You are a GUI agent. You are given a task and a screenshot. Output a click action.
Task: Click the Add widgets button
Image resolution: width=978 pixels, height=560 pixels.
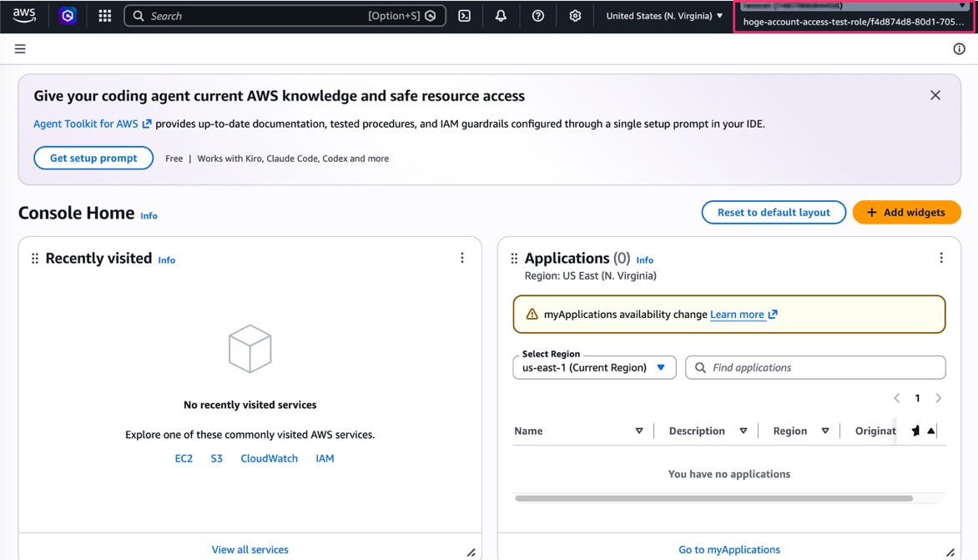[906, 212]
